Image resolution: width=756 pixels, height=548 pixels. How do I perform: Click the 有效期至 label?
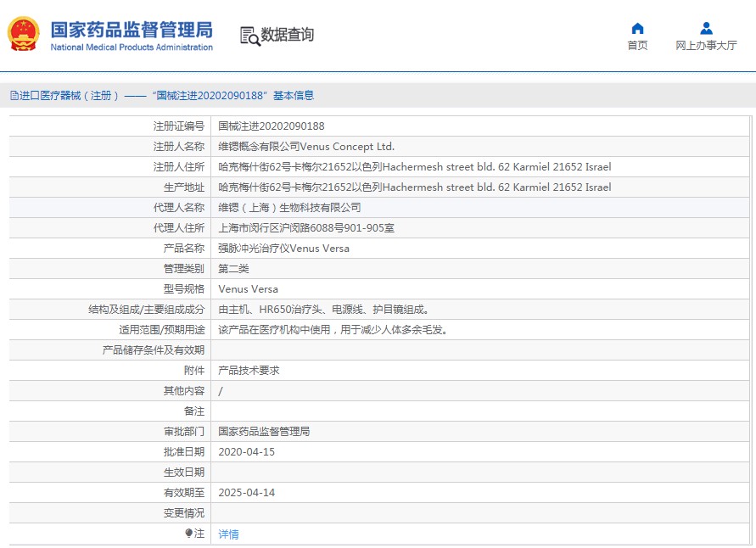tap(184, 493)
